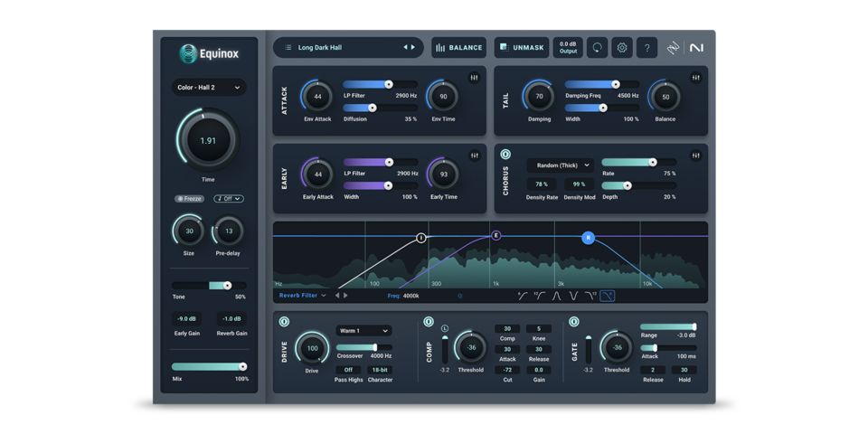Click the Gate Range slider

(668, 327)
